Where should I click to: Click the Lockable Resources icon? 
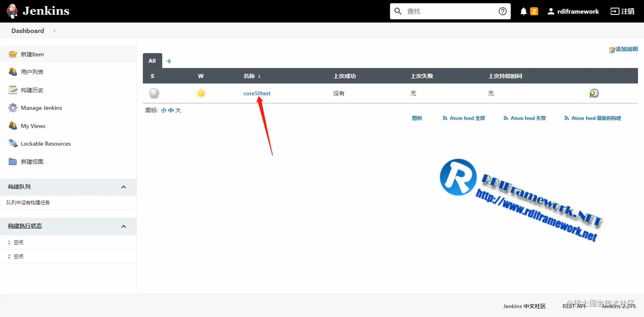click(x=13, y=143)
